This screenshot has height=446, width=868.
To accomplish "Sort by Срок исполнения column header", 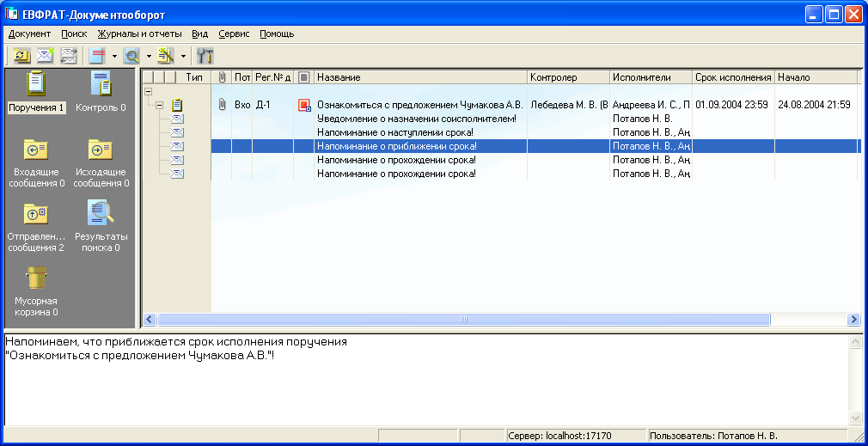I will point(733,77).
